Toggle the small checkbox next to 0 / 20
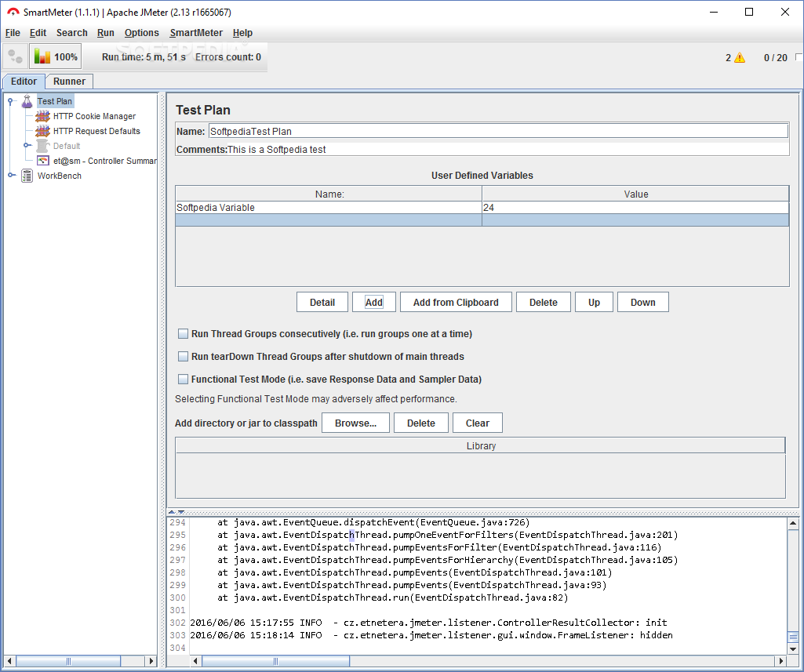Screen dimensions: 804x672 [799, 57]
